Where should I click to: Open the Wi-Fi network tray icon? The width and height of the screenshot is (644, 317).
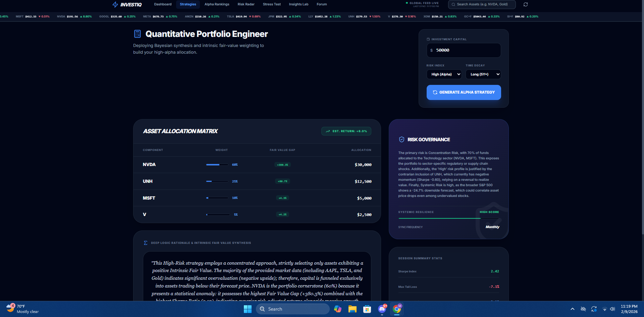click(604, 309)
